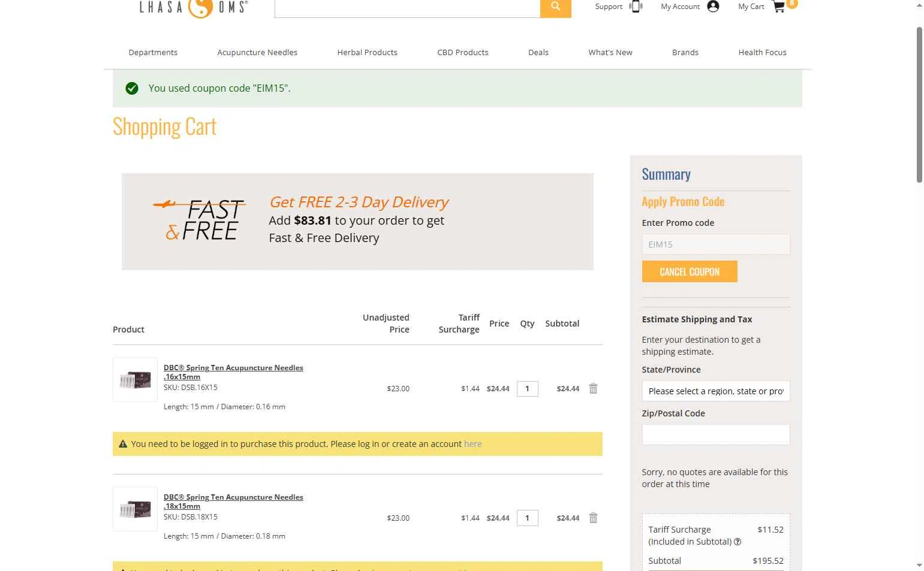The image size is (924, 571).
Task: Open the Deals menu item
Action: (x=538, y=52)
